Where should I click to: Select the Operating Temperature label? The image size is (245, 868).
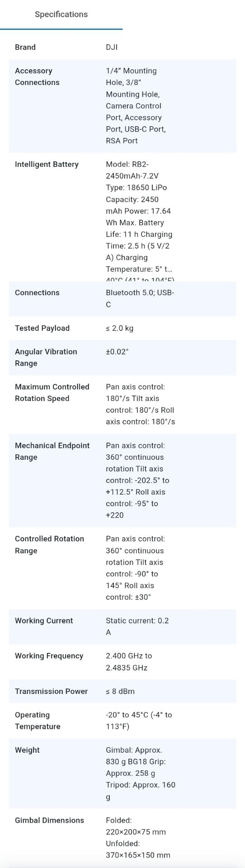point(38,720)
